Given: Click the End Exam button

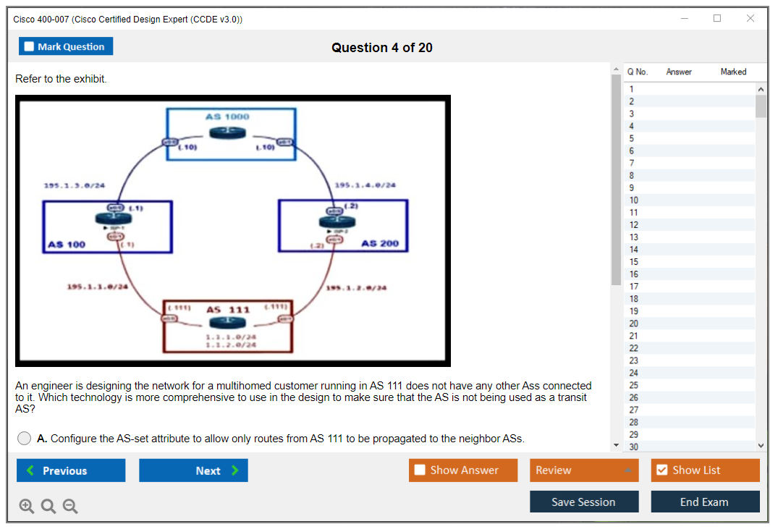Looking at the screenshot, I should pos(705,502).
